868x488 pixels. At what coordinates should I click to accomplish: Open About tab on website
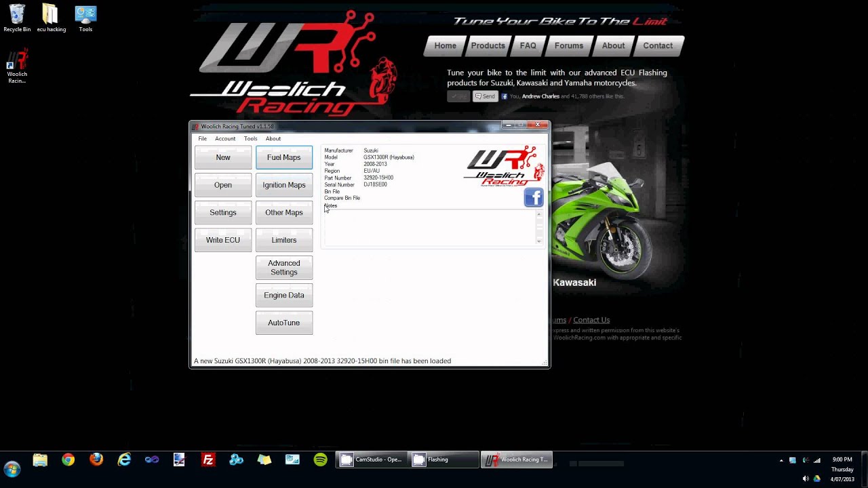pos(613,45)
